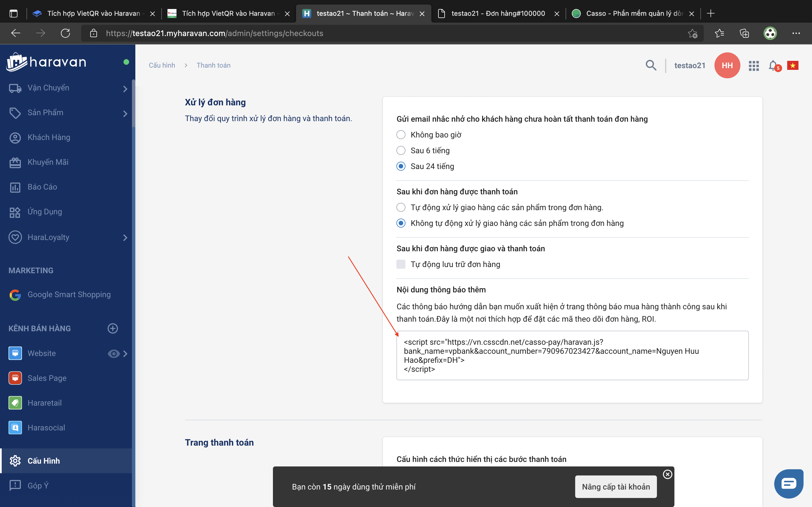Screen dimensions: 812x507
Task: Enable 'Tự động lưu trữ đơn hàng' checkbox
Action: [x=401, y=264]
